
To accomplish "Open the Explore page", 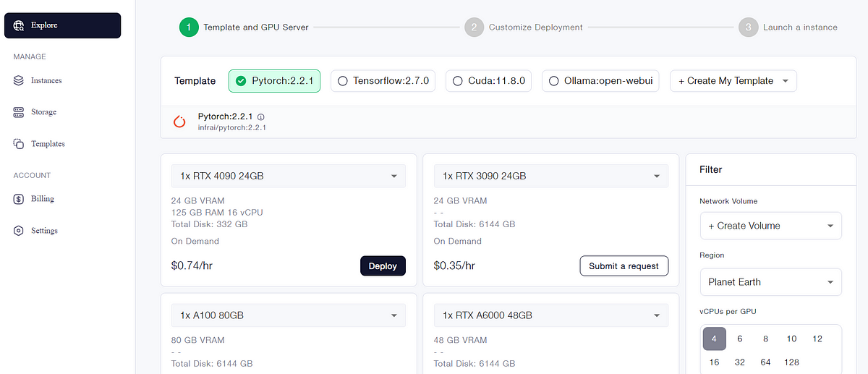I will click(63, 25).
